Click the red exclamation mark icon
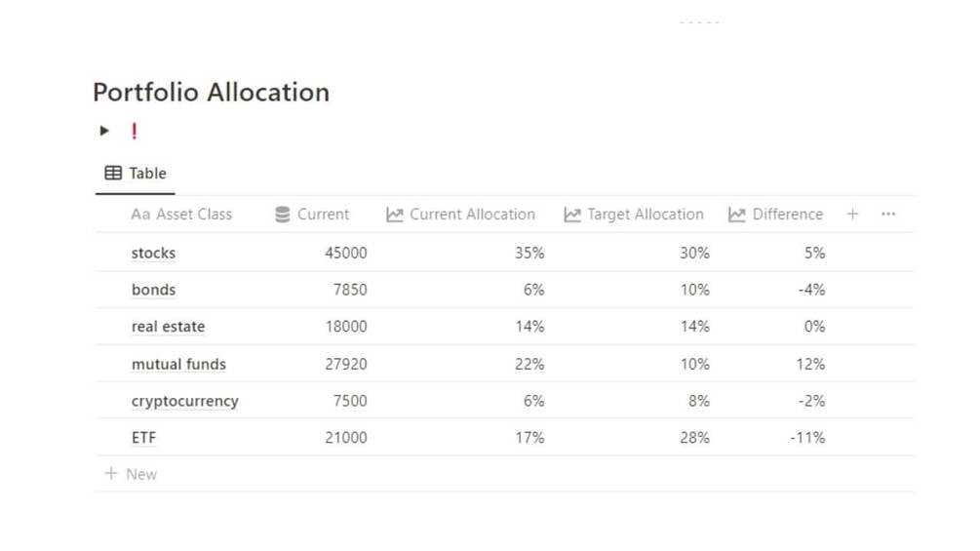The image size is (980, 551). tap(134, 131)
